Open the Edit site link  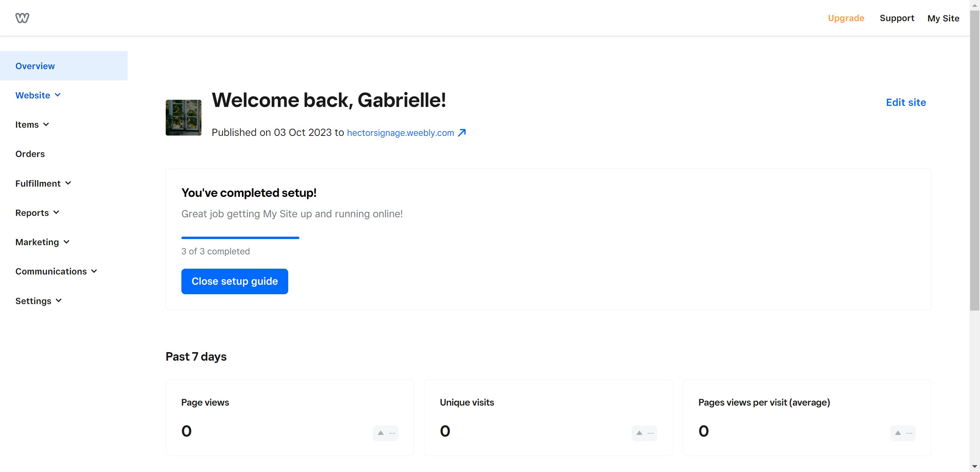pyautogui.click(x=905, y=103)
